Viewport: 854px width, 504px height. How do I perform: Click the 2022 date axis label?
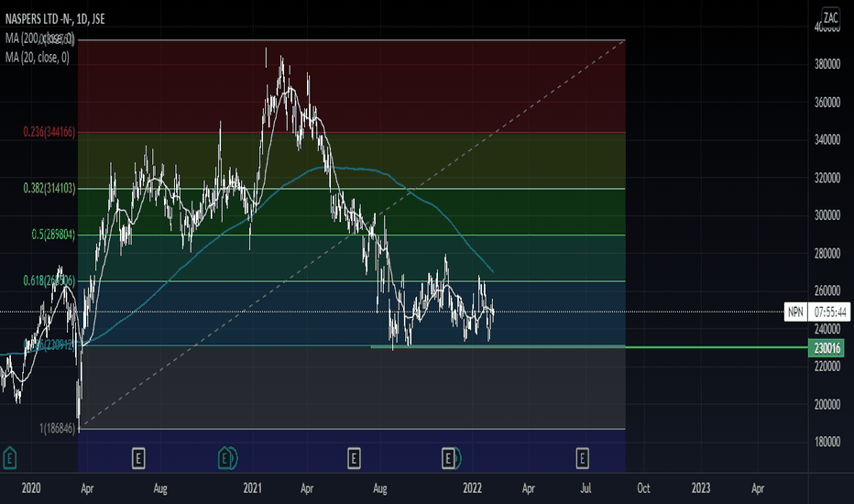472,488
